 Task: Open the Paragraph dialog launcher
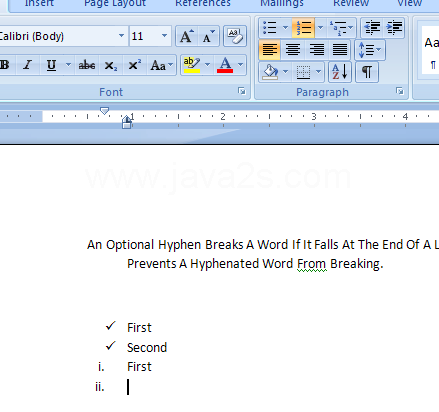click(400, 91)
